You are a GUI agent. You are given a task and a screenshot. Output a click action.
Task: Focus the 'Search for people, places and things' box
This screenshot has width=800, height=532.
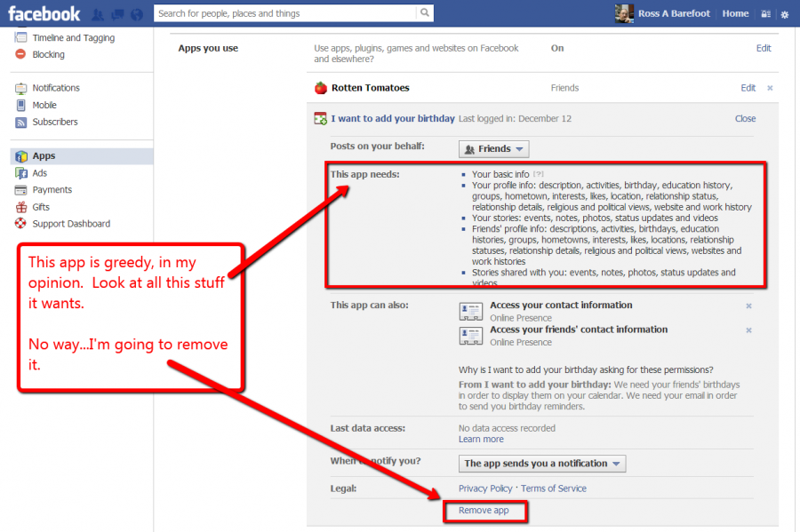[x=285, y=13]
